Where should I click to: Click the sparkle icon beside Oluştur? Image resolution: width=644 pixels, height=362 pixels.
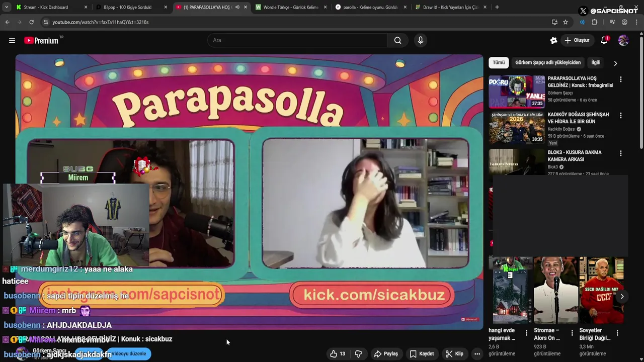tap(553, 40)
